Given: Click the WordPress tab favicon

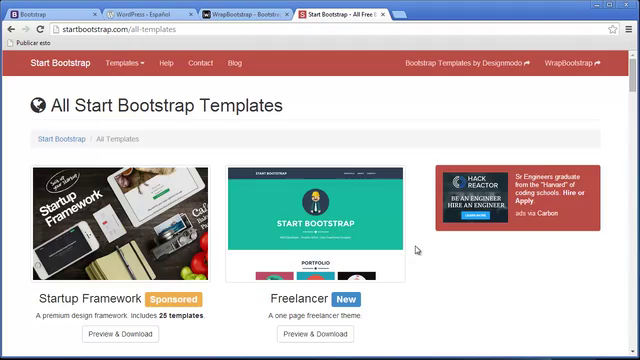Looking at the screenshot, I should point(111,14).
